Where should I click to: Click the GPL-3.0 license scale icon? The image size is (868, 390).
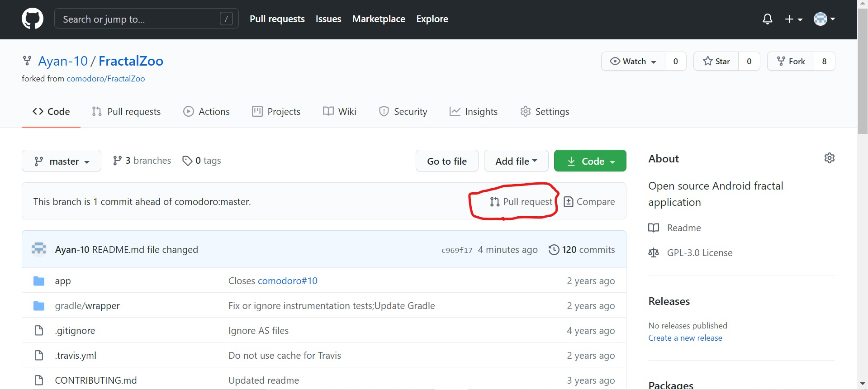[x=654, y=252]
